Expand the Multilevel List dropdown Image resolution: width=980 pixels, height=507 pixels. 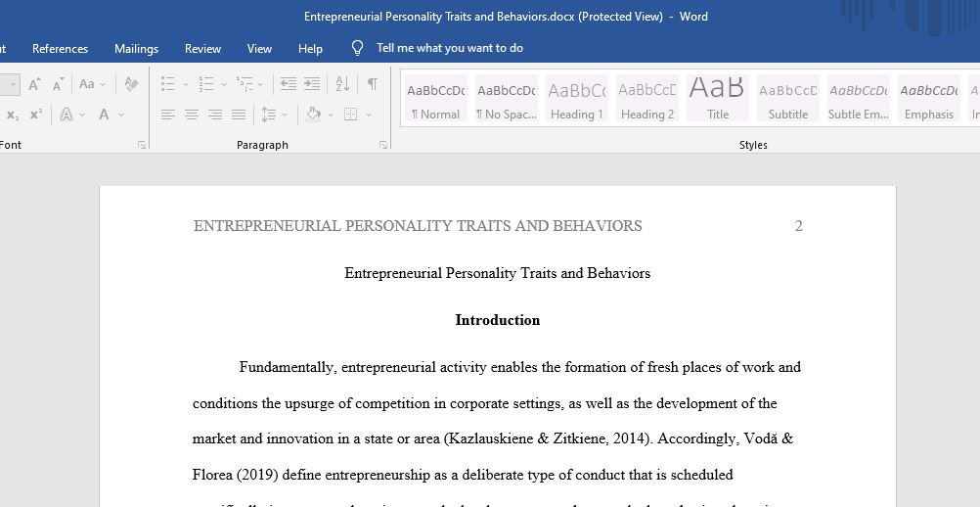(260, 84)
